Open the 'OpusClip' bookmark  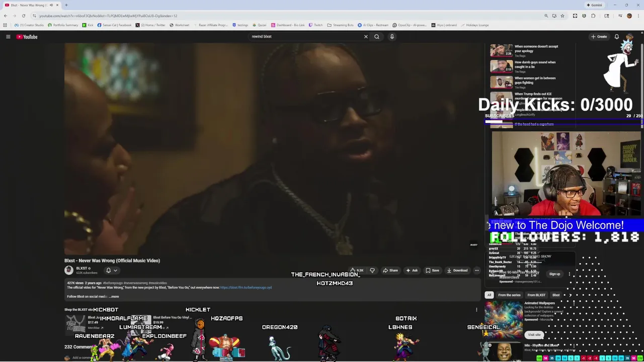pyautogui.click(x=410, y=25)
